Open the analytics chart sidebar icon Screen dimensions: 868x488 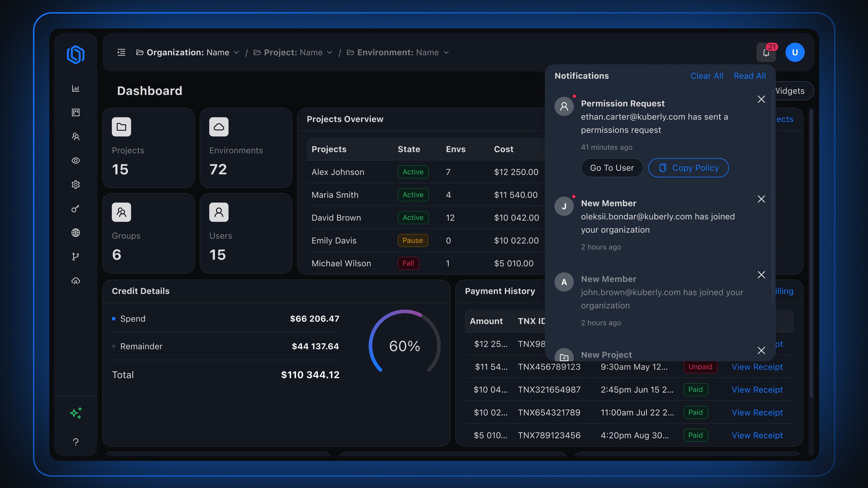[x=75, y=88]
